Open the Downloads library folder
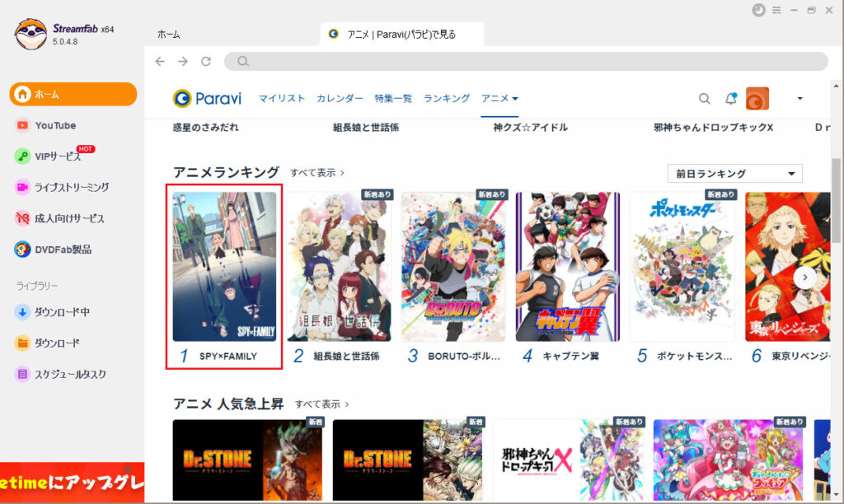Screen dimensions: 844x504 57,343
